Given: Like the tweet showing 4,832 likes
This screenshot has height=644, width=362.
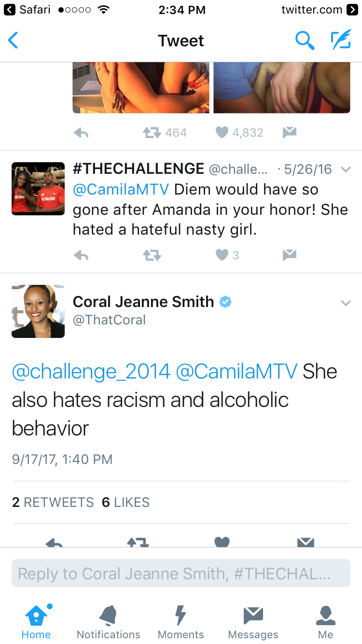Looking at the screenshot, I should tap(222, 132).
